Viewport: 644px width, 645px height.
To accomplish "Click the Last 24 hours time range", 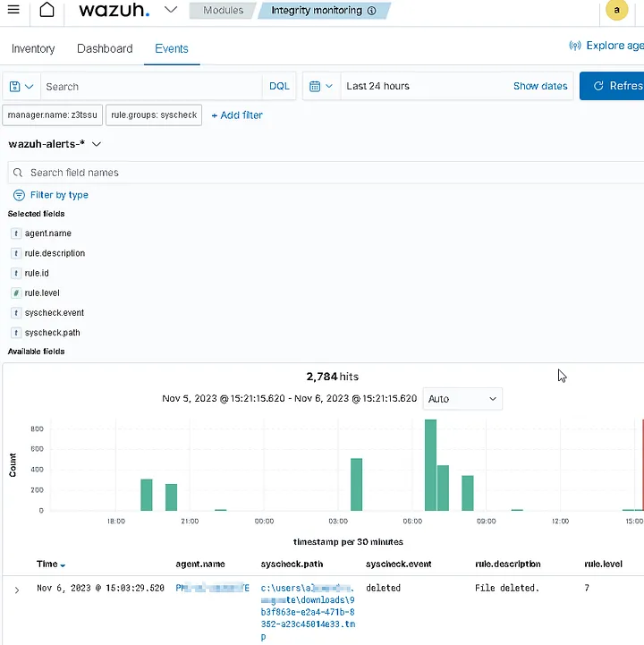I will (x=378, y=86).
